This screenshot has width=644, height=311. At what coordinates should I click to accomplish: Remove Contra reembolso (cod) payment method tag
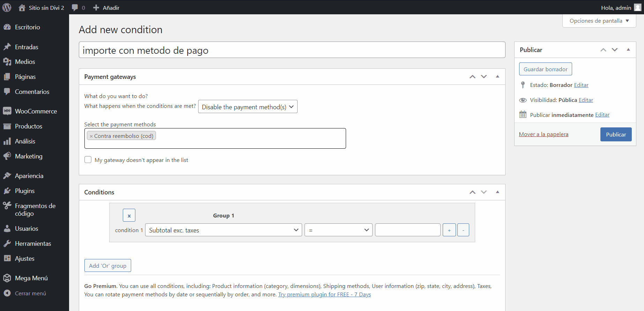[91, 136]
